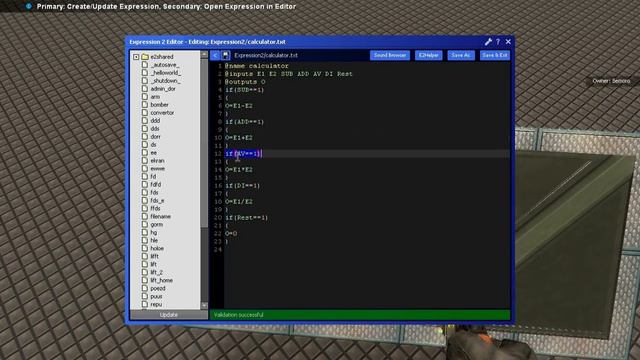640x360 pixels.
Task: Click the O=E1+E2 code line
Action: click(x=239, y=138)
